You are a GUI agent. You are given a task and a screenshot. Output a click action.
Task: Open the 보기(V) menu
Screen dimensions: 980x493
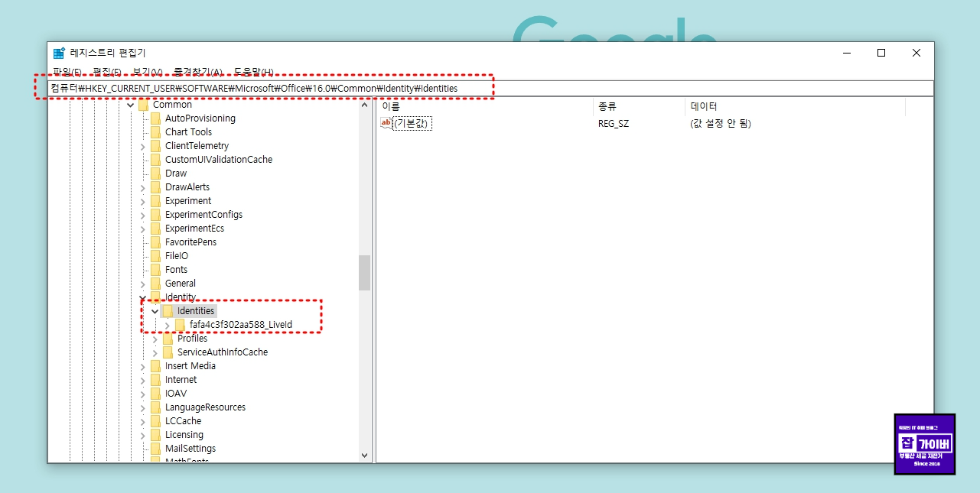pyautogui.click(x=147, y=72)
